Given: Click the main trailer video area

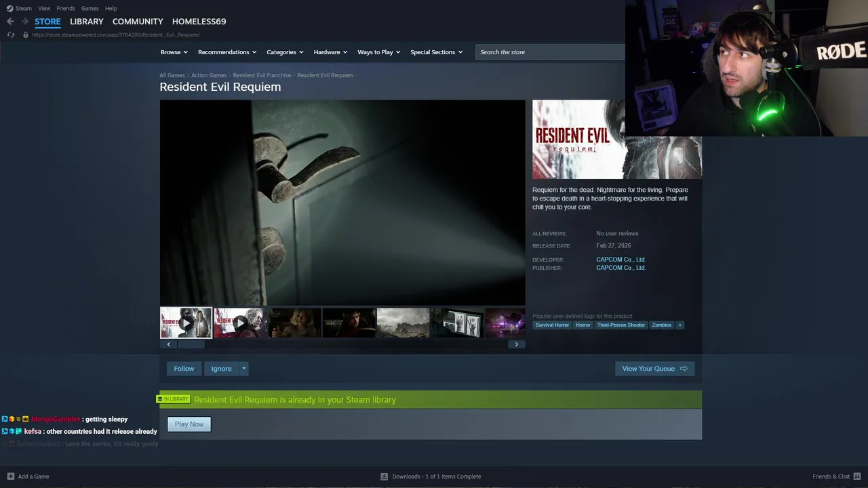Looking at the screenshot, I should [342, 203].
